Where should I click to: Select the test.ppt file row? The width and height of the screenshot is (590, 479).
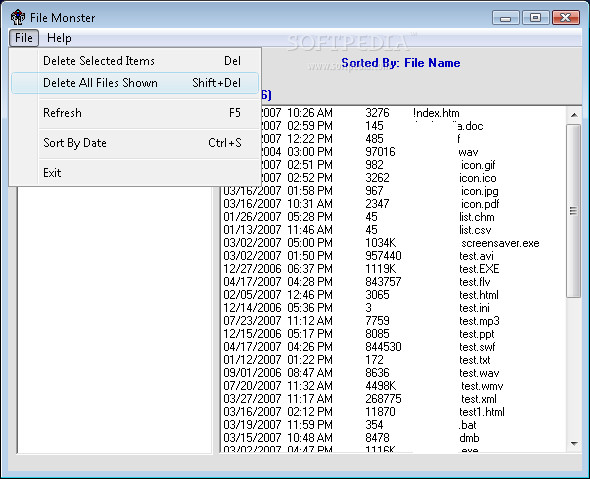tap(393, 334)
